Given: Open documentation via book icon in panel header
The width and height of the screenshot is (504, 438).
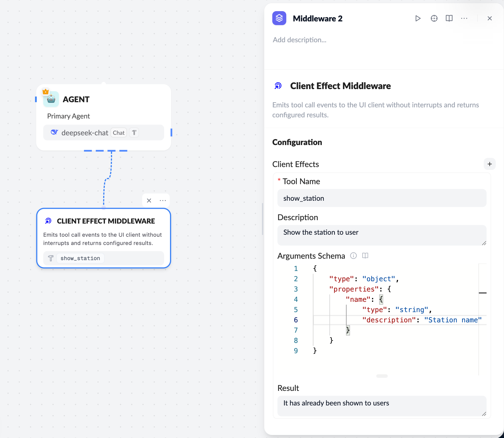Looking at the screenshot, I should [x=449, y=18].
